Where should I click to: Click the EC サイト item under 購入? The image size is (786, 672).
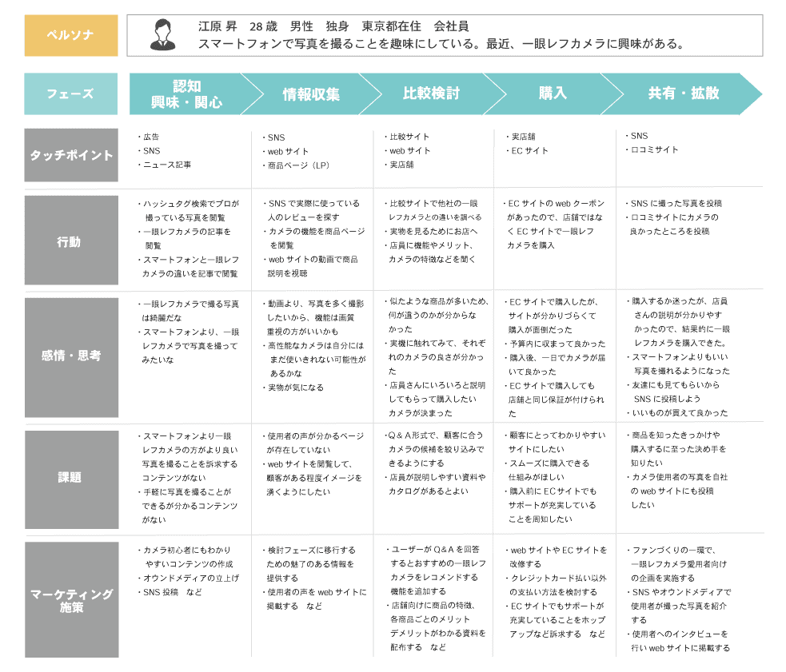[529, 151]
